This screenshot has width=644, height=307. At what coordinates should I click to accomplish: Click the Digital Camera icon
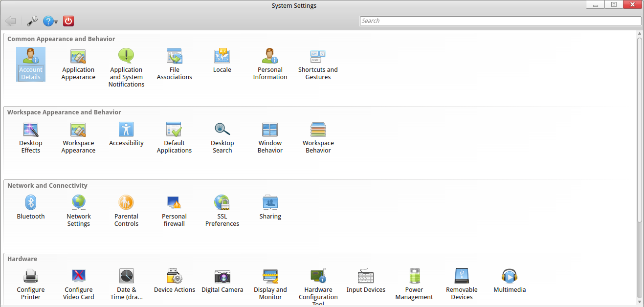222,277
